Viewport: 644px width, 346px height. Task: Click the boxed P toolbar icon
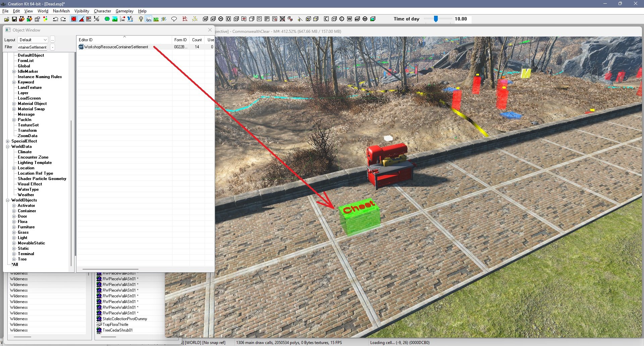click(x=267, y=19)
